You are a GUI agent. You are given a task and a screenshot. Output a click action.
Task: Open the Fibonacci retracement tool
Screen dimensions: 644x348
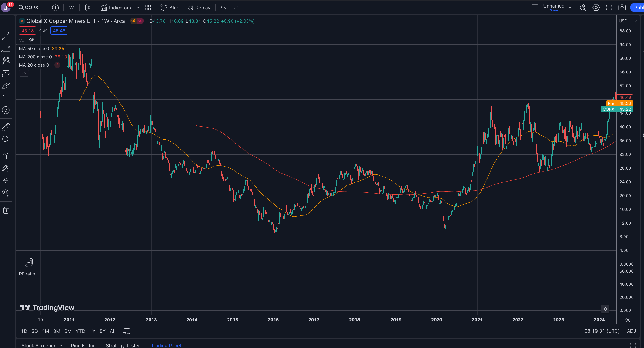point(6,48)
